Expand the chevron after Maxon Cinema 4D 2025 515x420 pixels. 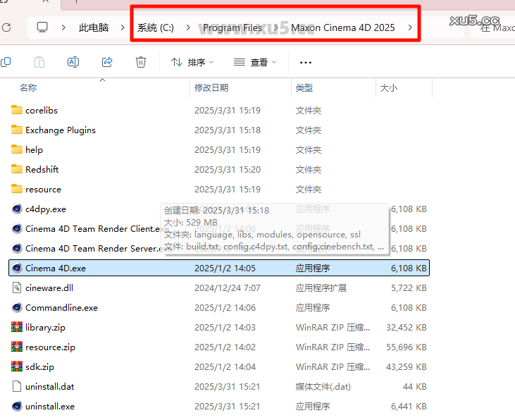tap(410, 27)
